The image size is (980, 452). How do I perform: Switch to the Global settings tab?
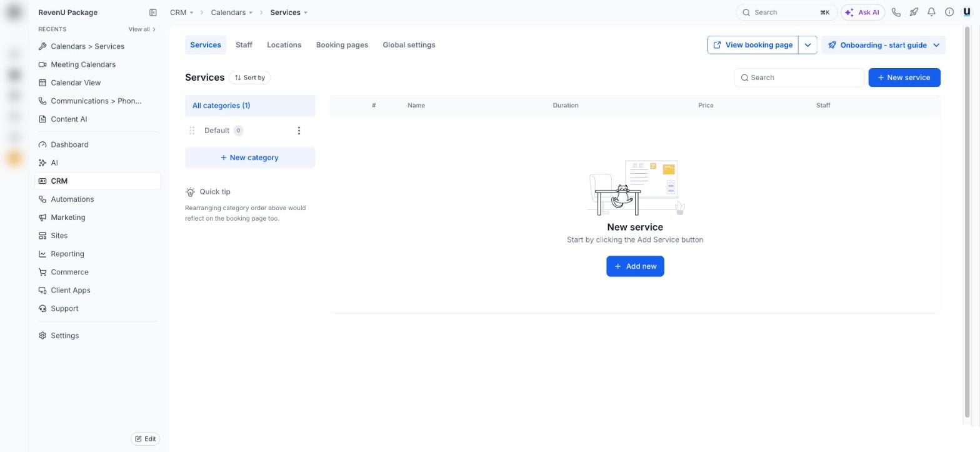pos(409,45)
